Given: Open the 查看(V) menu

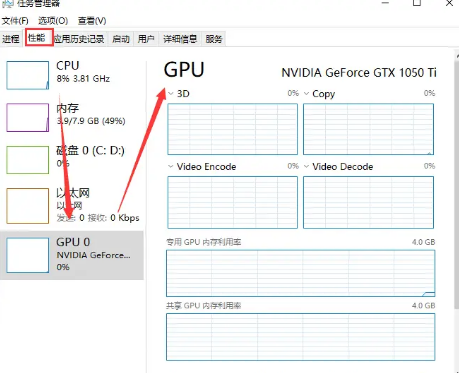Looking at the screenshot, I should click(92, 21).
